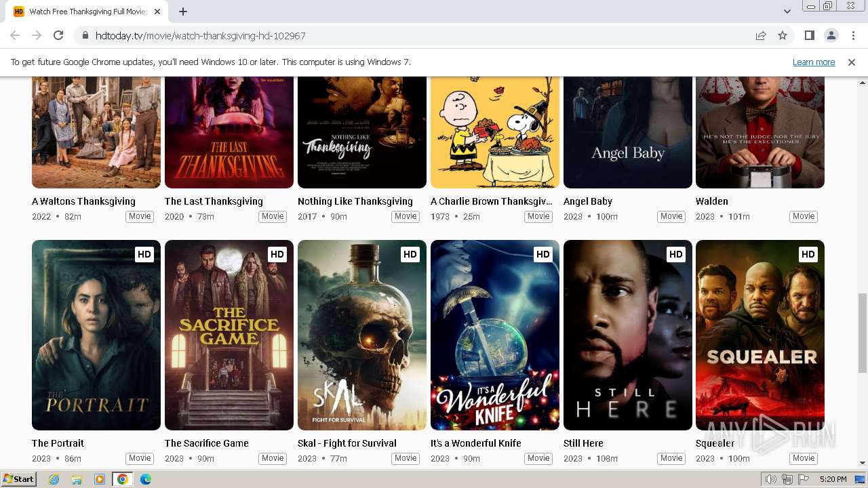Click the Movie tag under The Portrait
The height and width of the screenshot is (488, 868).
tap(140, 459)
